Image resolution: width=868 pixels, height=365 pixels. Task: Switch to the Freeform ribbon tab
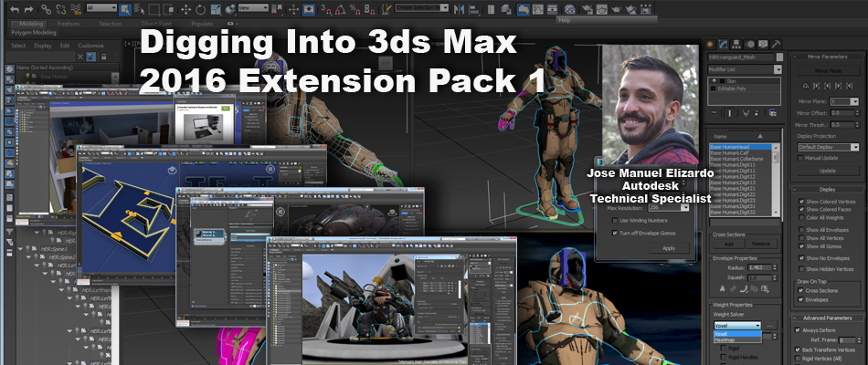click(69, 24)
